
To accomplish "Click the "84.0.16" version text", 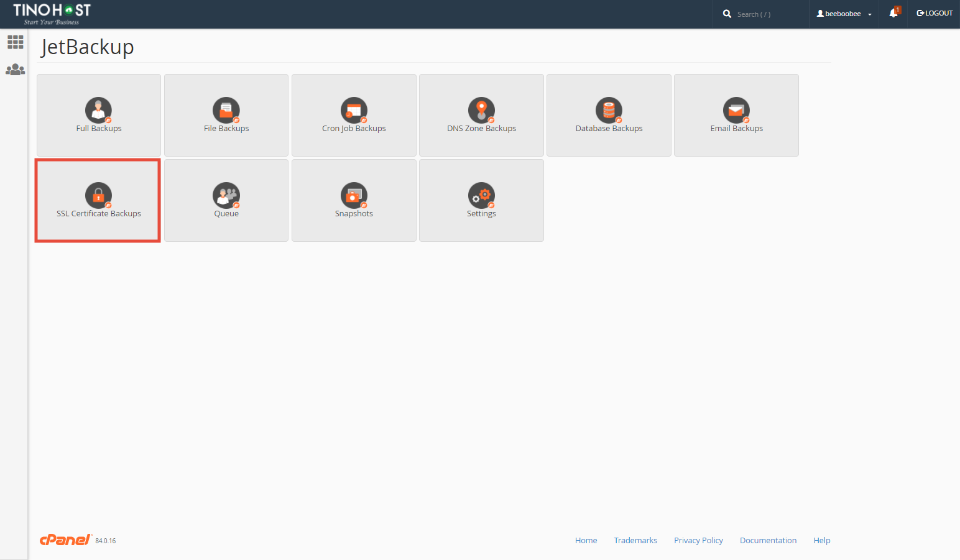I will (106, 541).
